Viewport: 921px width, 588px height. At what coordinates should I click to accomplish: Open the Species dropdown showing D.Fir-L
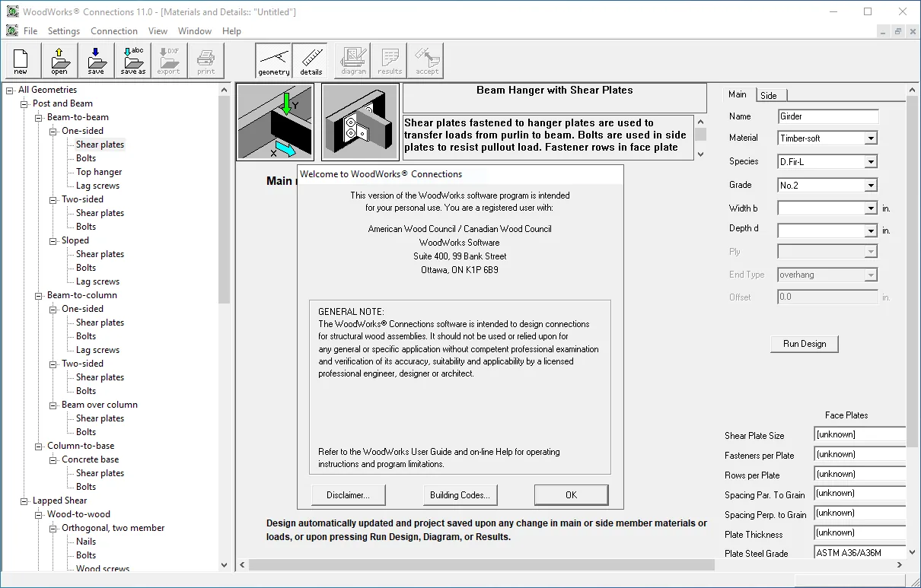[x=828, y=161]
